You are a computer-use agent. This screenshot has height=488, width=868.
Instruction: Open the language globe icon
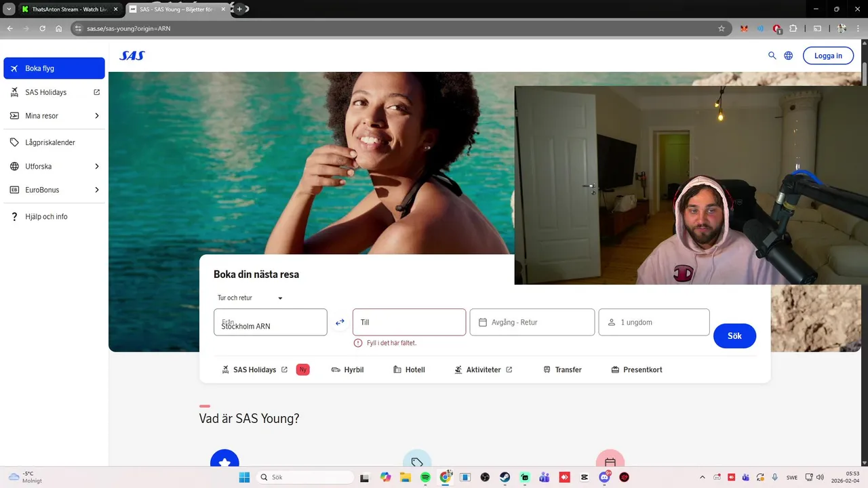click(789, 56)
